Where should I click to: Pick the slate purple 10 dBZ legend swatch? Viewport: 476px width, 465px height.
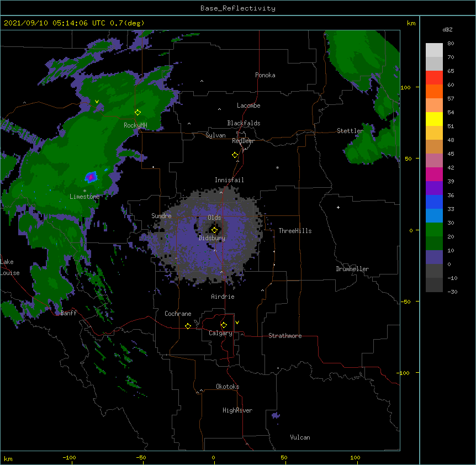[x=434, y=257]
